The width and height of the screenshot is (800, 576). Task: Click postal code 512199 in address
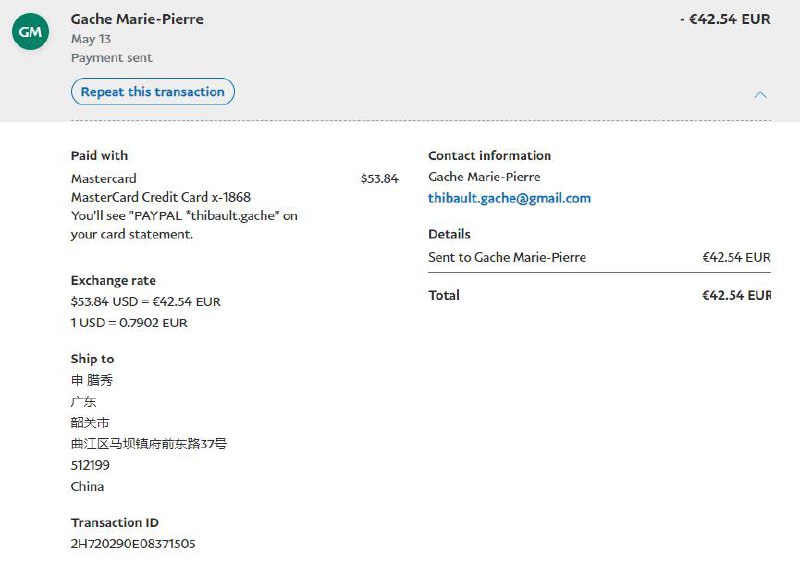coord(90,465)
